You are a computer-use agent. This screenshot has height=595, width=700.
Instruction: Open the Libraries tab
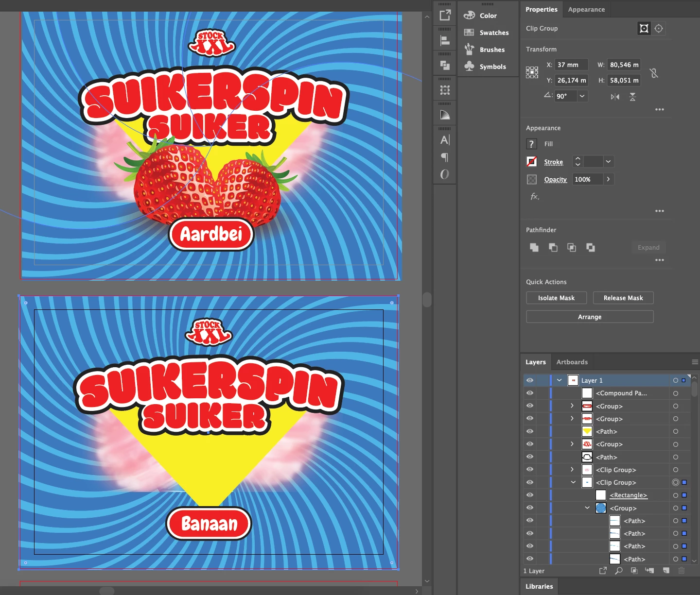click(x=539, y=586)
